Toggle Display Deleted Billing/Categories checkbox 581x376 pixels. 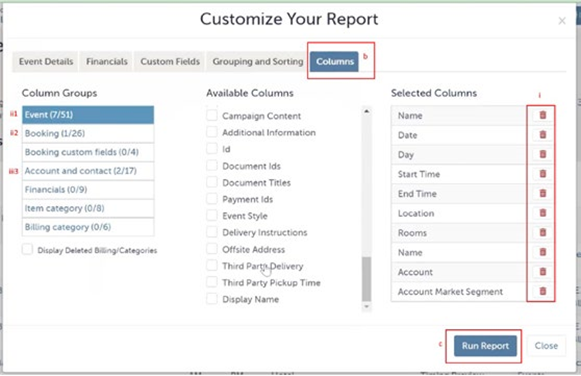(x=27, y=249)
